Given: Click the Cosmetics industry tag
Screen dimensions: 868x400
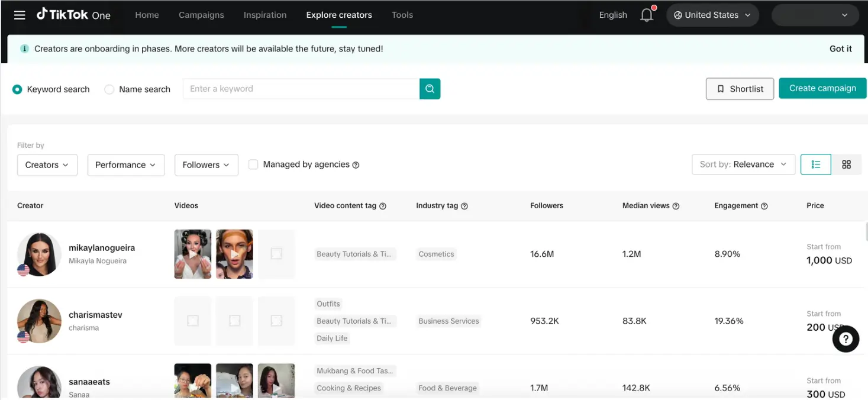Looking at the screenshot, I should (436, 254).
